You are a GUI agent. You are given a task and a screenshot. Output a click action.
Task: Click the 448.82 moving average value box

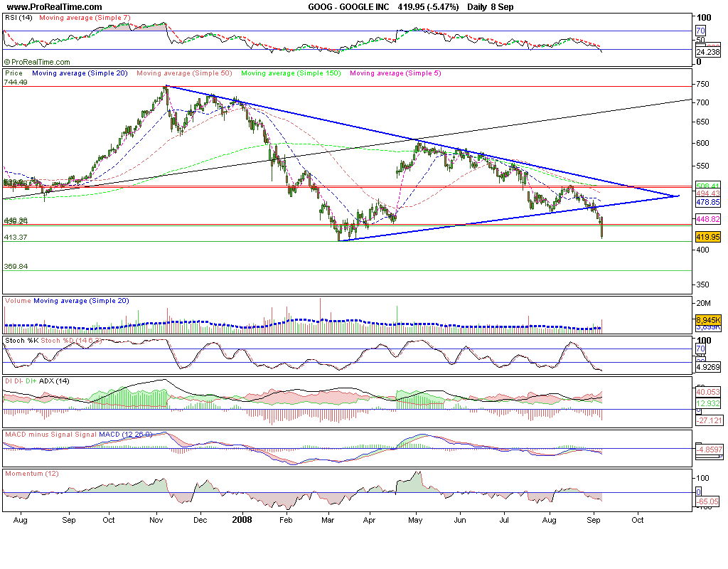[707, 219]
